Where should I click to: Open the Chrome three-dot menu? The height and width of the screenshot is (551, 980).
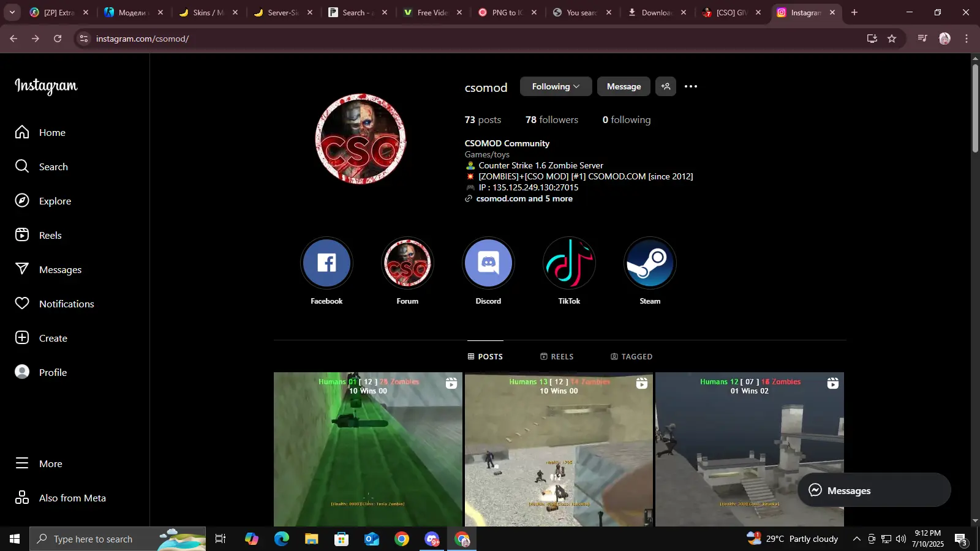[x=967, y=39]
